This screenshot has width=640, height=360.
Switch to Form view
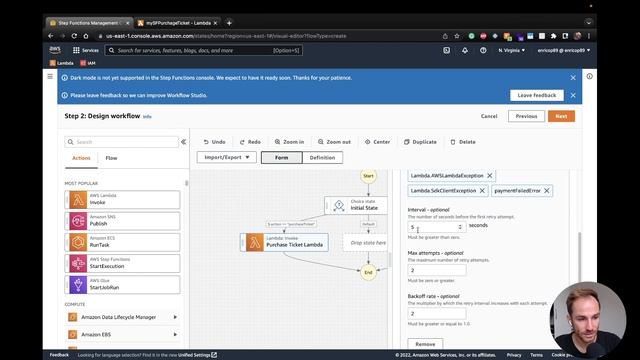[x=282, y=157]
